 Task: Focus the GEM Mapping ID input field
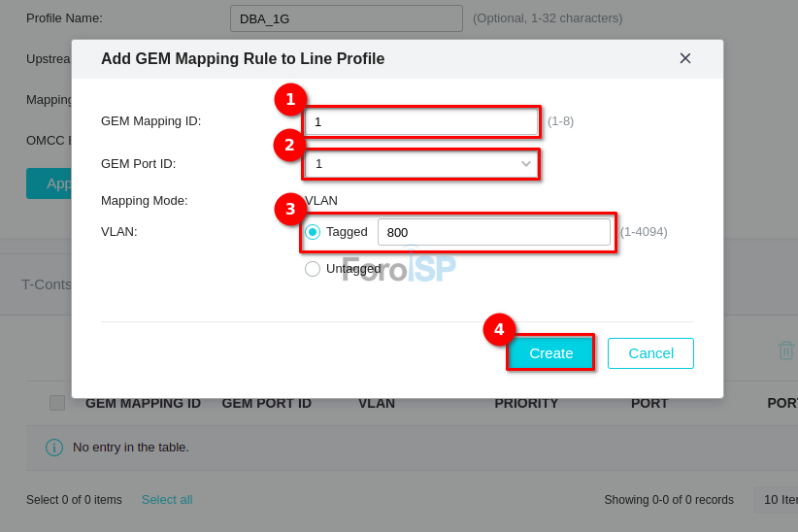tap(421, 121)
